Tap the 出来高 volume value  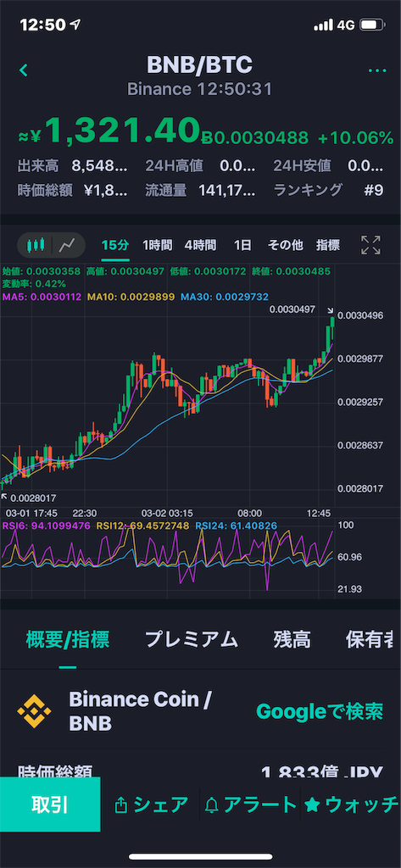coord(100,165)
